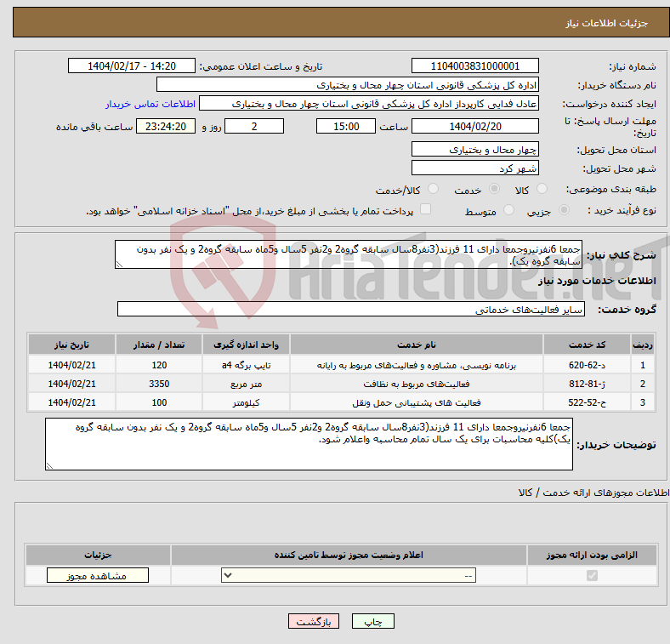Click the resize grip of شرح کلی نیاز box
Screen dimensions: 670x644
pos(119,265)
